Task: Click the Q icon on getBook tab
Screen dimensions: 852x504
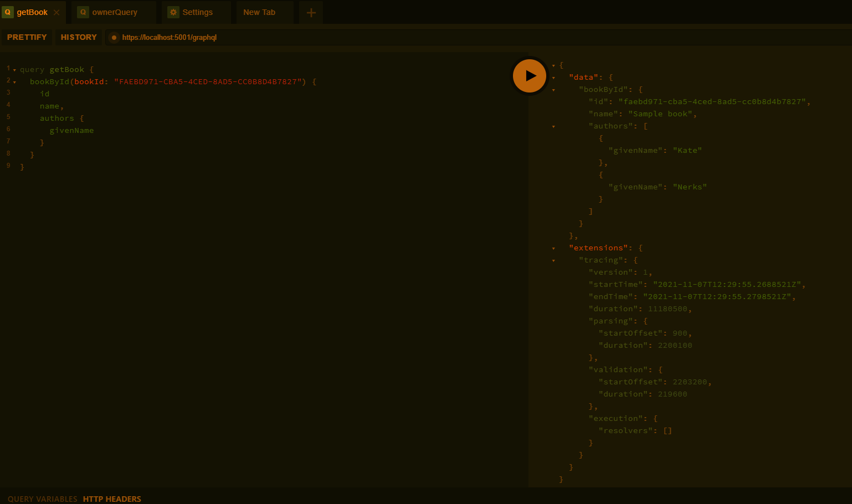Action: (8, 12)
